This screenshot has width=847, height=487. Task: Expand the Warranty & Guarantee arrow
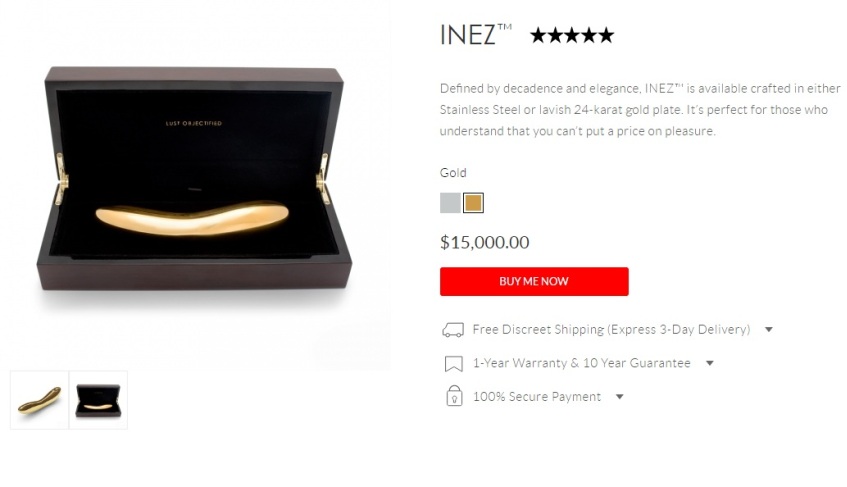pyautogui.click(x=710, y=363)
